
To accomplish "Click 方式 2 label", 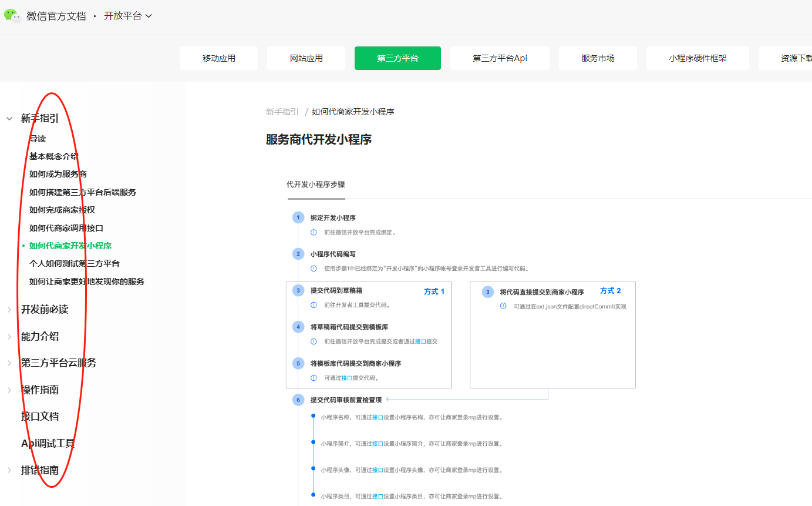I will point(611,291).
